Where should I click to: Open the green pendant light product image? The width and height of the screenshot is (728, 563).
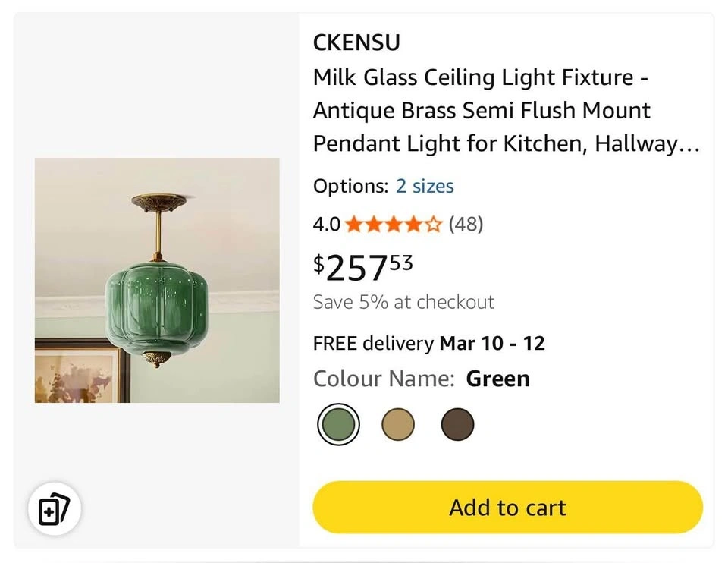click(157, 280)
